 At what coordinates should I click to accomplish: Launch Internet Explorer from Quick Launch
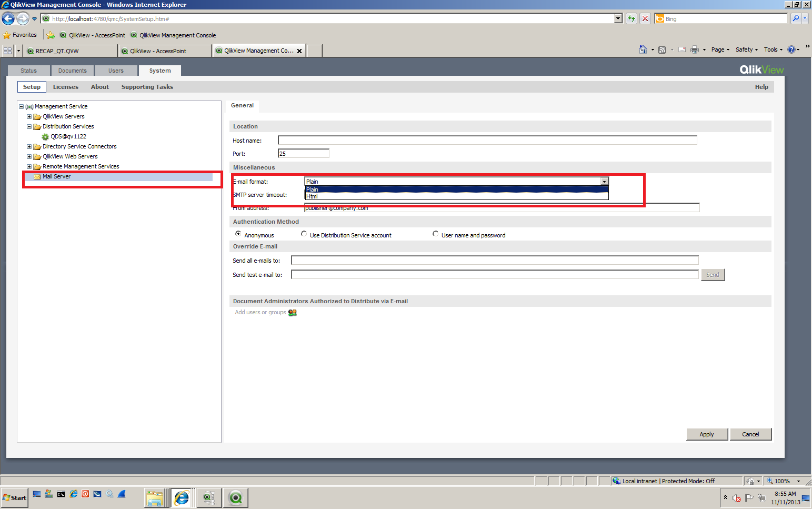click(x=74, y=494)
